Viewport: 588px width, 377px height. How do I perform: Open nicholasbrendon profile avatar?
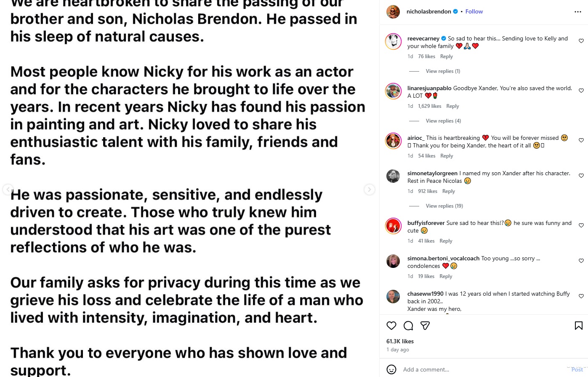[393, 12]
